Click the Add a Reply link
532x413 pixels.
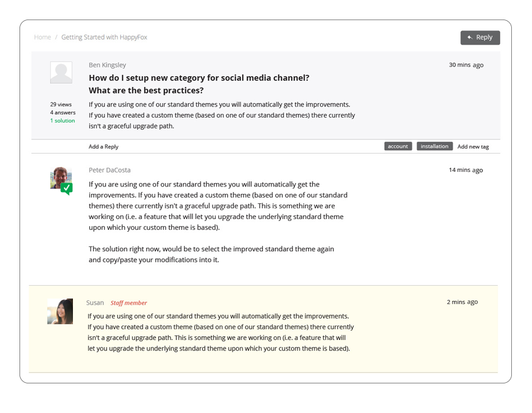click(104, 147)
